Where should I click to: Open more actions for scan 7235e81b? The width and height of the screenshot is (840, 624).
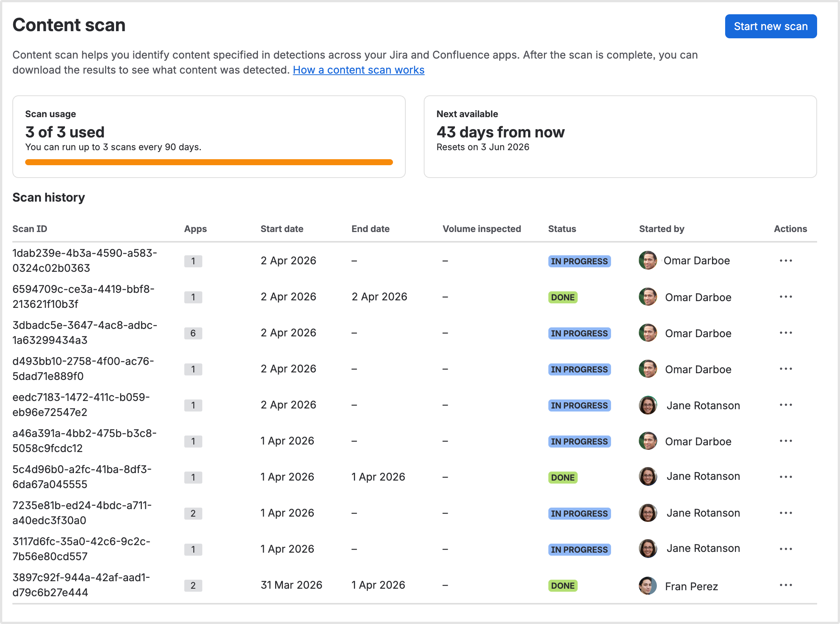786,513
